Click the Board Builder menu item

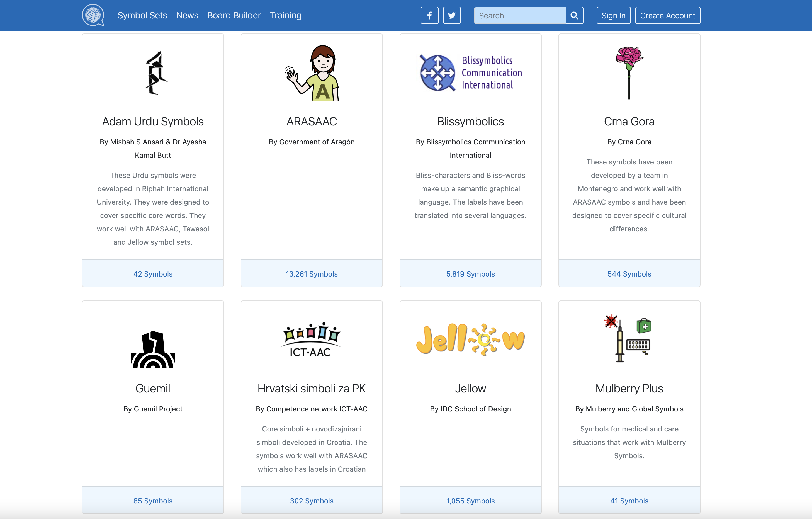click(234, 15)
